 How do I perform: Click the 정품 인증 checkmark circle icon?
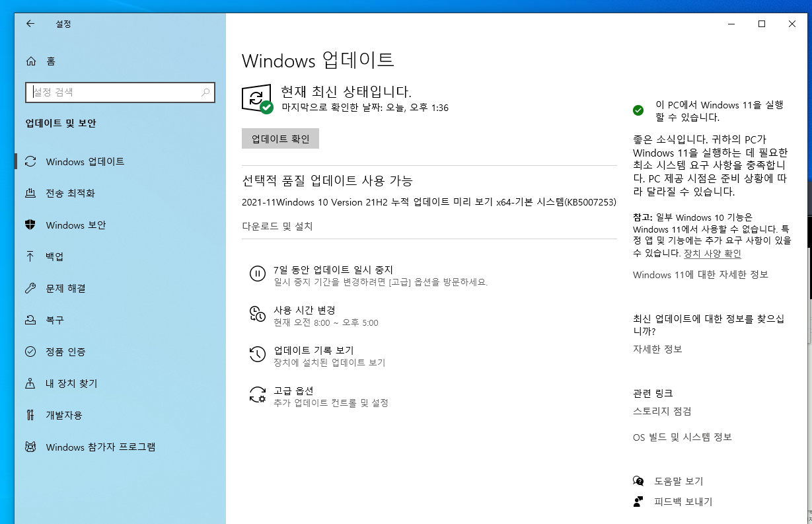(x=30, y=352)
